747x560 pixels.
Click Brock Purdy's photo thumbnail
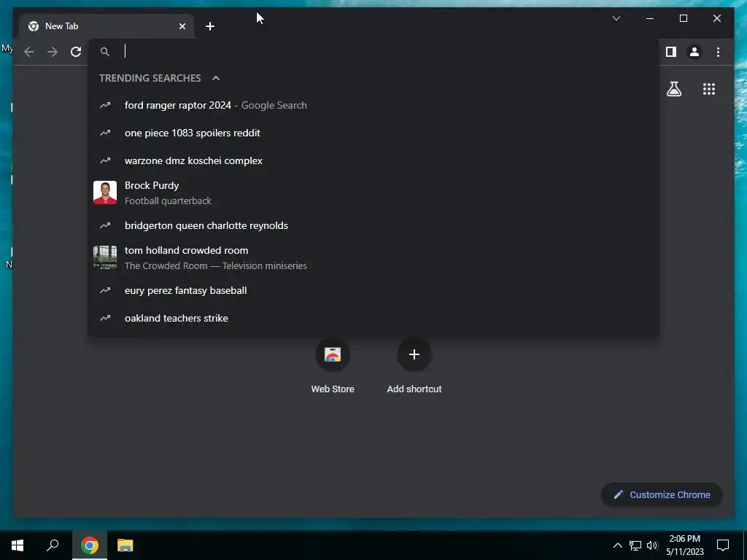click(x=105, y=192)
